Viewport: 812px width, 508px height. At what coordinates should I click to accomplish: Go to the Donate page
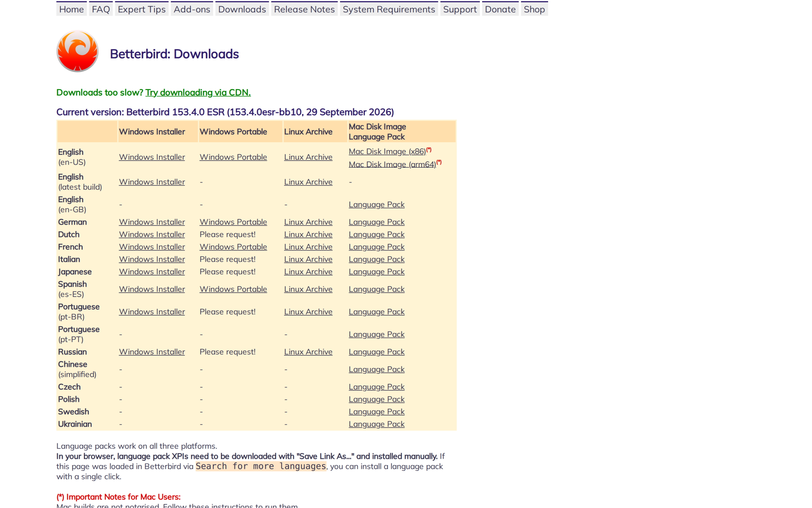500,9
